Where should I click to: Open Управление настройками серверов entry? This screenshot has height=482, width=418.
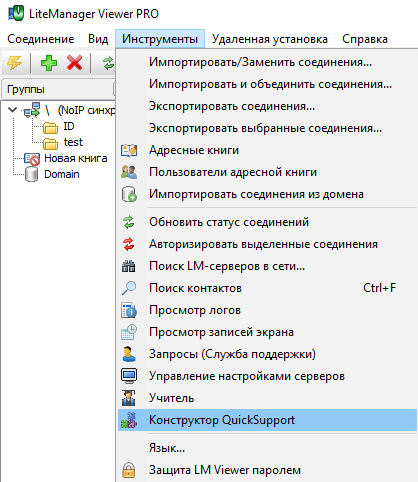pos(267,376)
